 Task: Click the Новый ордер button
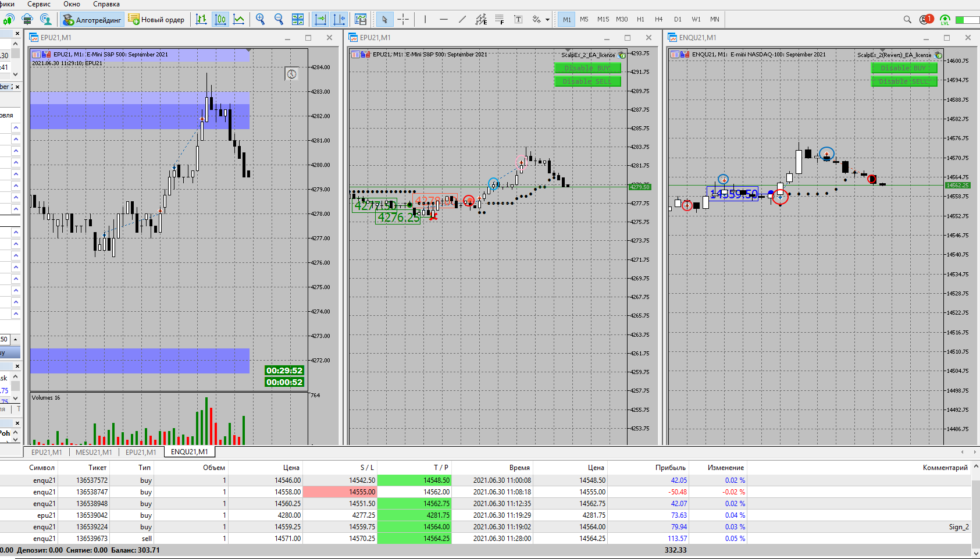coord(156,20)
